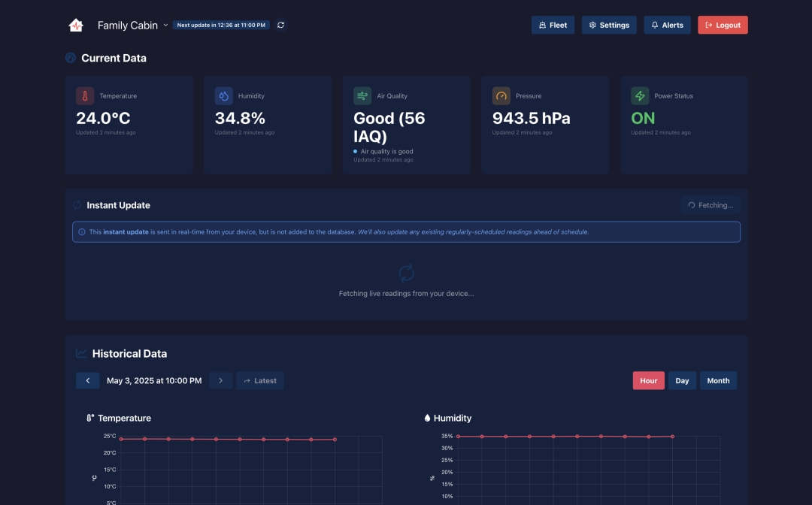This screenshot has width=812, height=505.
Task: Log out using the red Logout button
Action: pos(723,25)
